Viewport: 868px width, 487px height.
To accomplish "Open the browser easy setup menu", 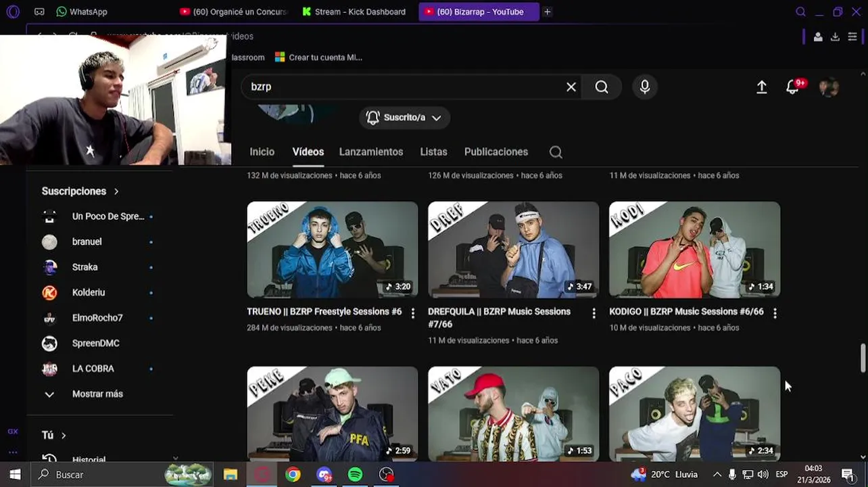I will tap(852, 37).
